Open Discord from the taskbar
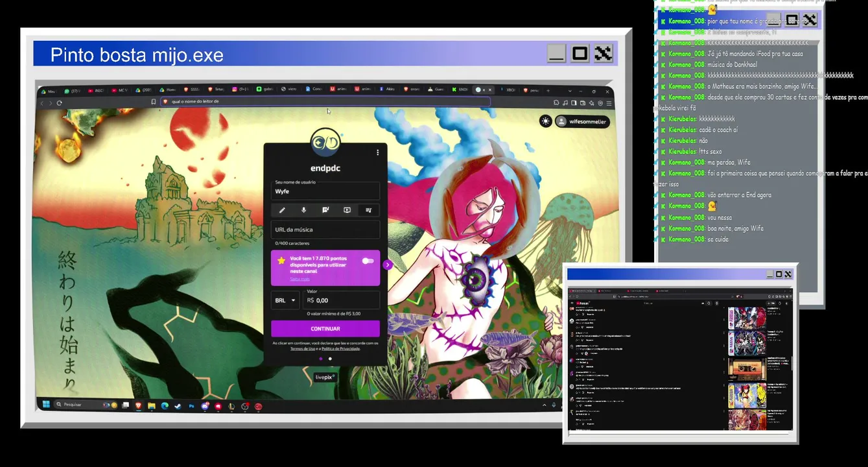The image size is (868, 467). [x=205, y=406]
